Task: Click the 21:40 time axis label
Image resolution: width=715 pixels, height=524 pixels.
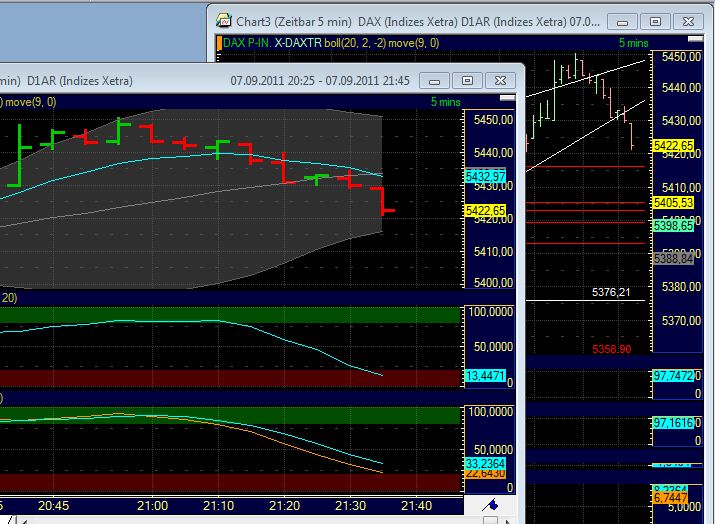Action: coord(416,506)
